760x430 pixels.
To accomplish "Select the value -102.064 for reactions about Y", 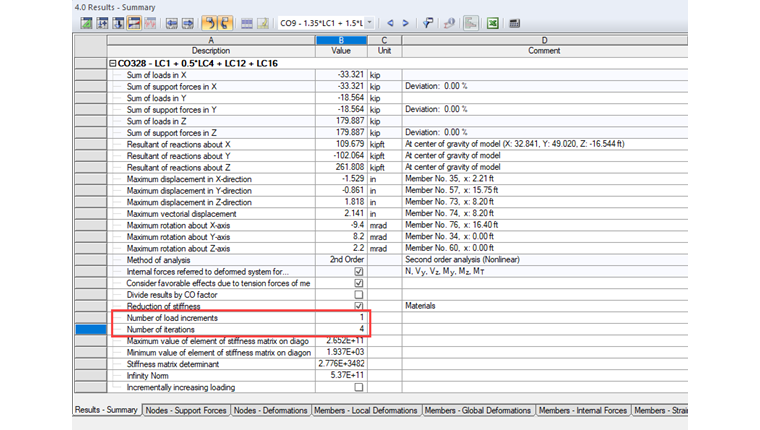I will 341,156.
